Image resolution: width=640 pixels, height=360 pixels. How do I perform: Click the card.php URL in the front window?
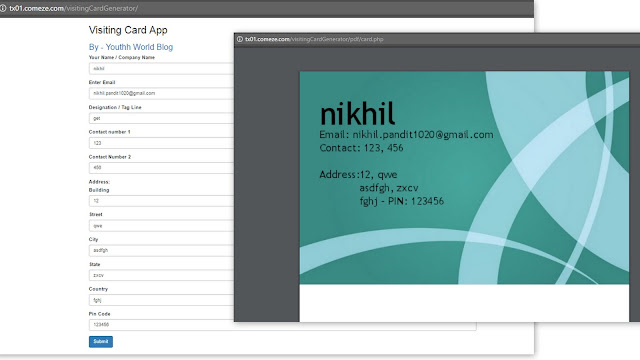tap(314, 39)
